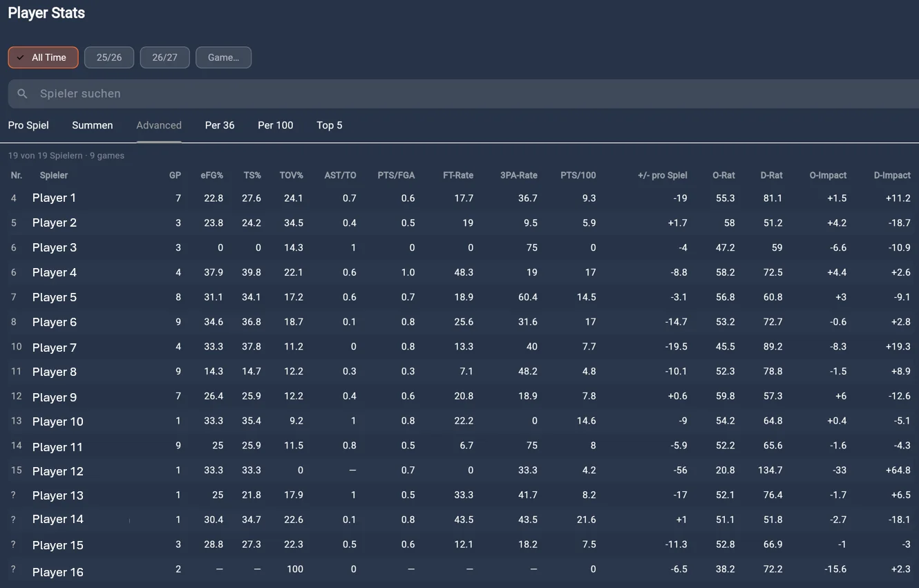Click Player 4's FT-Rate value 48.3

[463, 272]
